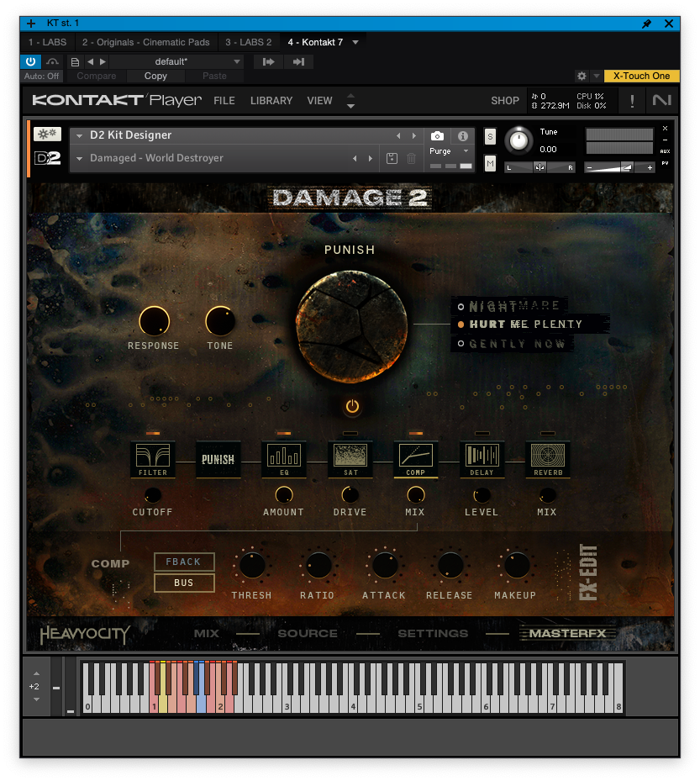Toggle the BUS compressor option
The height and width of the screenshot is (781, 700).
coord(184,583)
